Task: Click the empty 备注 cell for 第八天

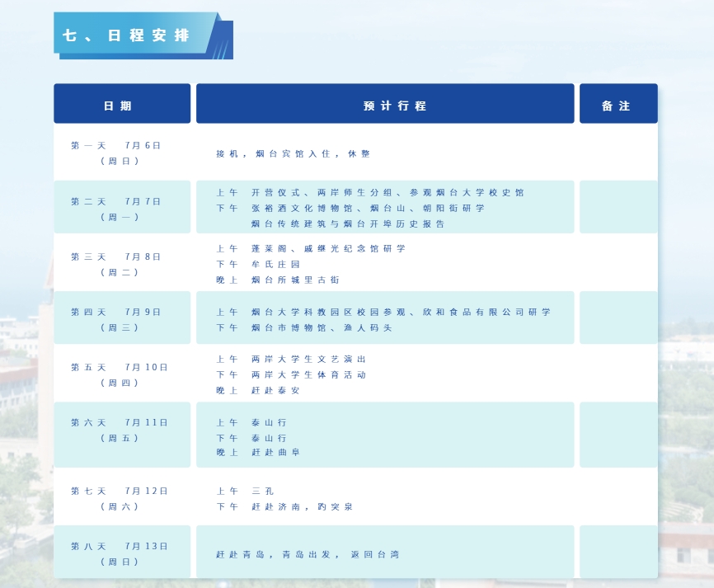Action: (618, 552)
